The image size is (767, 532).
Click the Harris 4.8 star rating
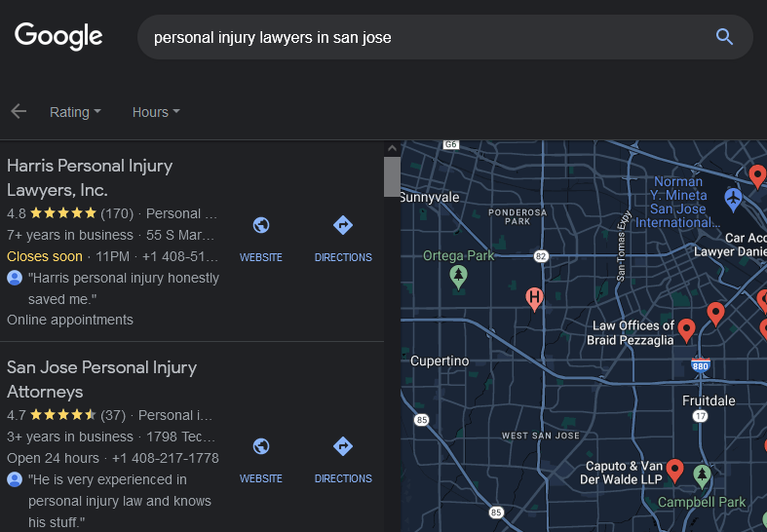tap(63, 213)
